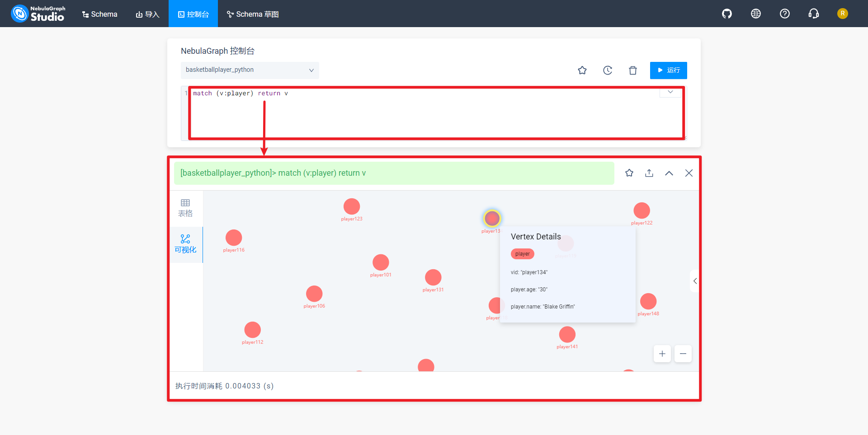The image size is (868, 435).
Task: Zoom out the graph with minus button
Action: tap(683, 354)
